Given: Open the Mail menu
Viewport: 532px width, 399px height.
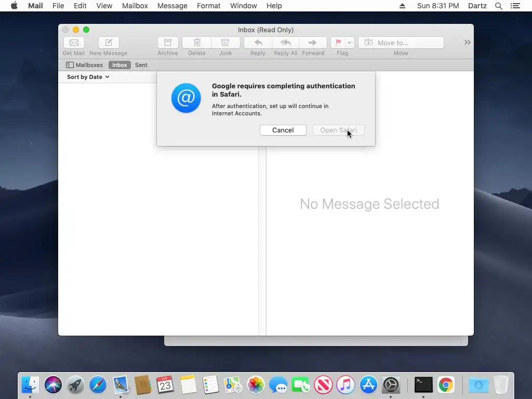Looking at the screenshot, I should tap(35, 6).
